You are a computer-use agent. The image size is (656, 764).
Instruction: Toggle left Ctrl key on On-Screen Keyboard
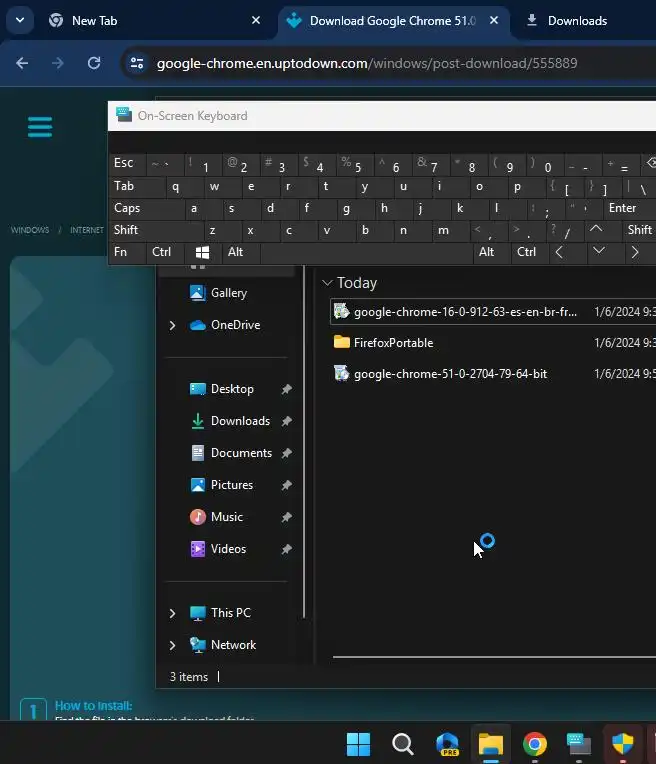[x=165, y=252]
